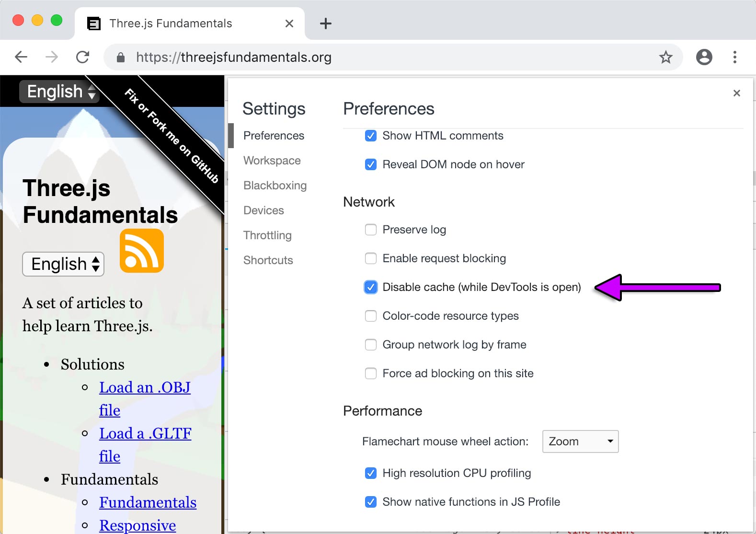Screen dimensions: 756x534
Task: Open a new tab with plus icon
Action: tap(326, 23)
